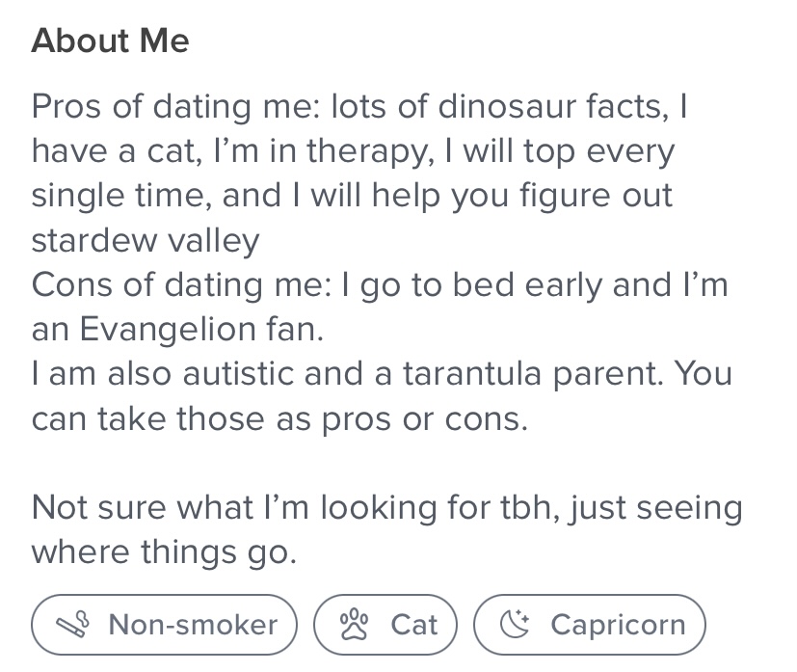The width and height of the screenshot is (797, 672).
Task: Click the 'where things go.' line
Action: tap(164, 552)
